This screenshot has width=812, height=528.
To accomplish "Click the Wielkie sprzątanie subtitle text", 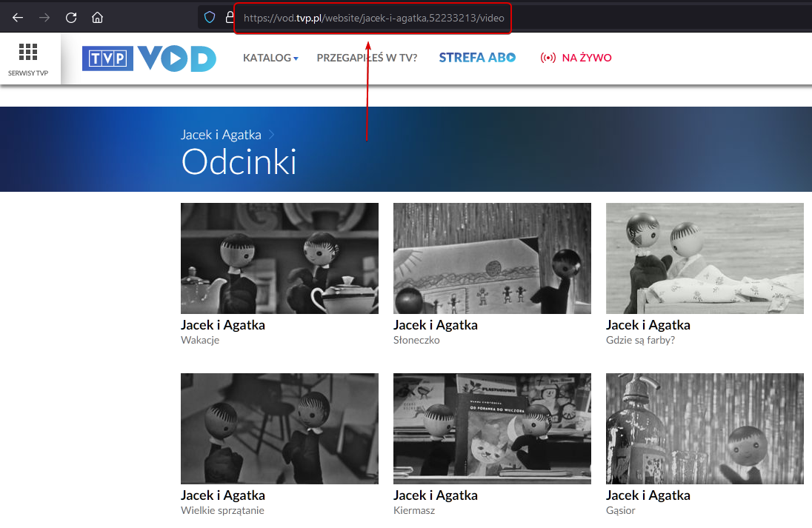I will click(222, 511).
